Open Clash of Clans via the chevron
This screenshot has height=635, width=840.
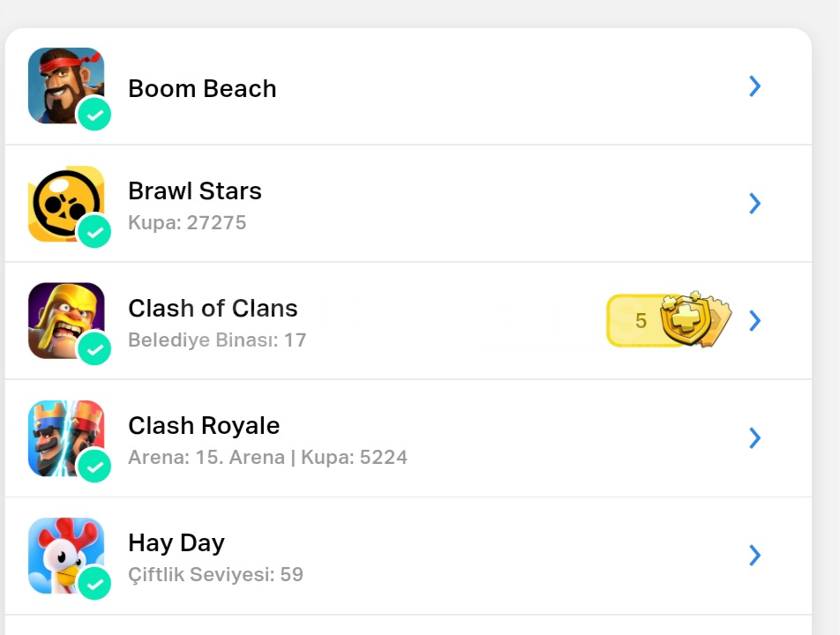[x=754, y=320]
